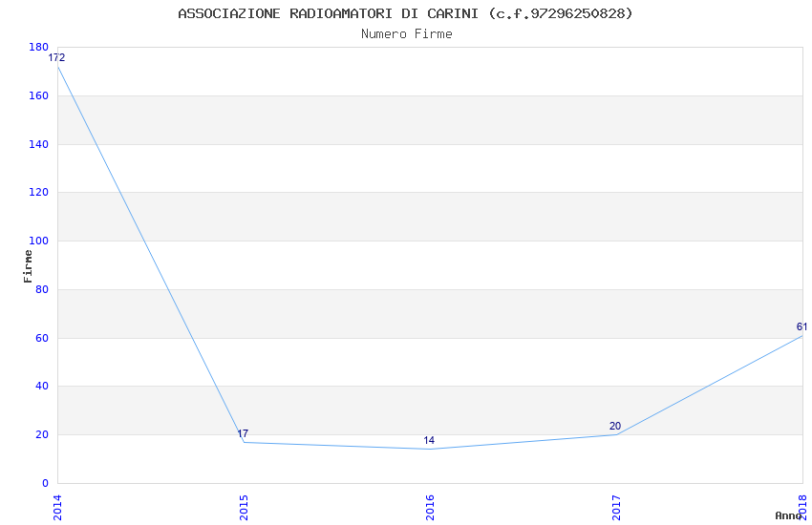Click the x-axis year 2018
This screenshot has width=812, height=525.
pyautogui.click(x=802, y=508)
